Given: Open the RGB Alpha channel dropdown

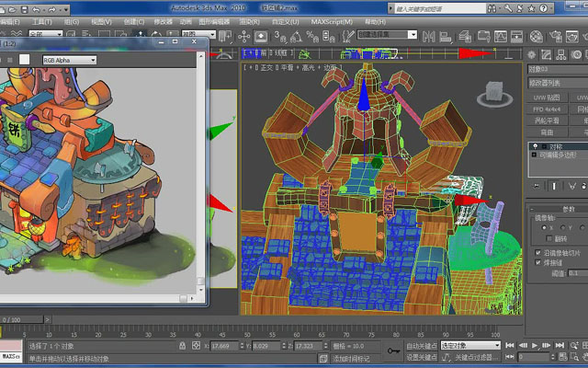Looking at the screenshot, I should tap(70, 60).
